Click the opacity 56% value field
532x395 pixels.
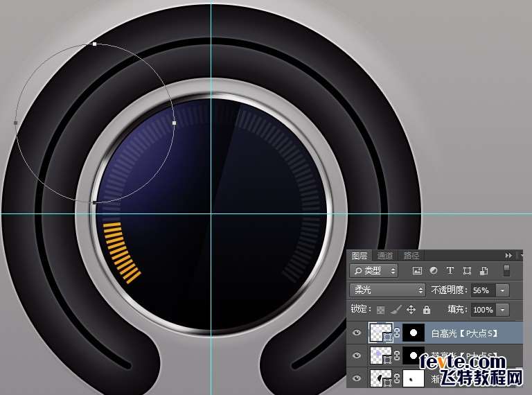pos(483,290)
